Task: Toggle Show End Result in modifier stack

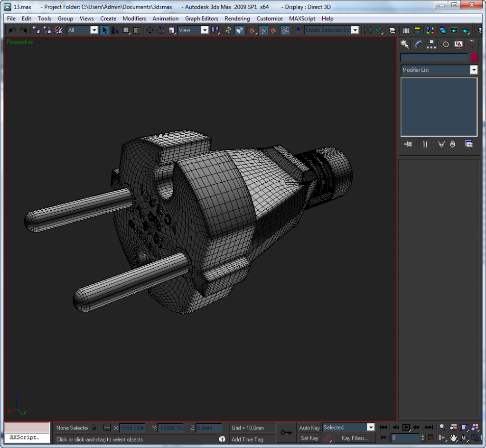Action: pos(425,144)
